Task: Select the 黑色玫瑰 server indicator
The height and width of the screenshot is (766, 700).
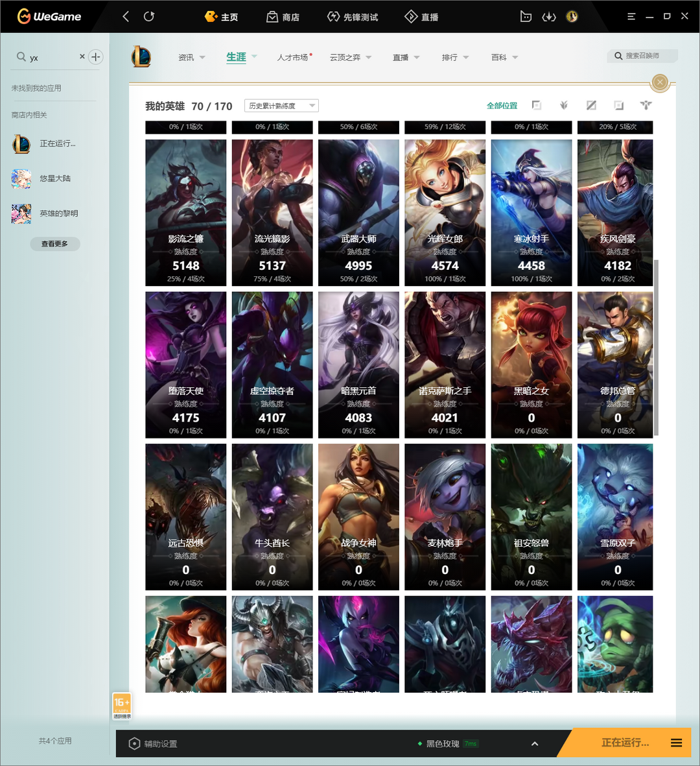Action: [x=447, y=743]
